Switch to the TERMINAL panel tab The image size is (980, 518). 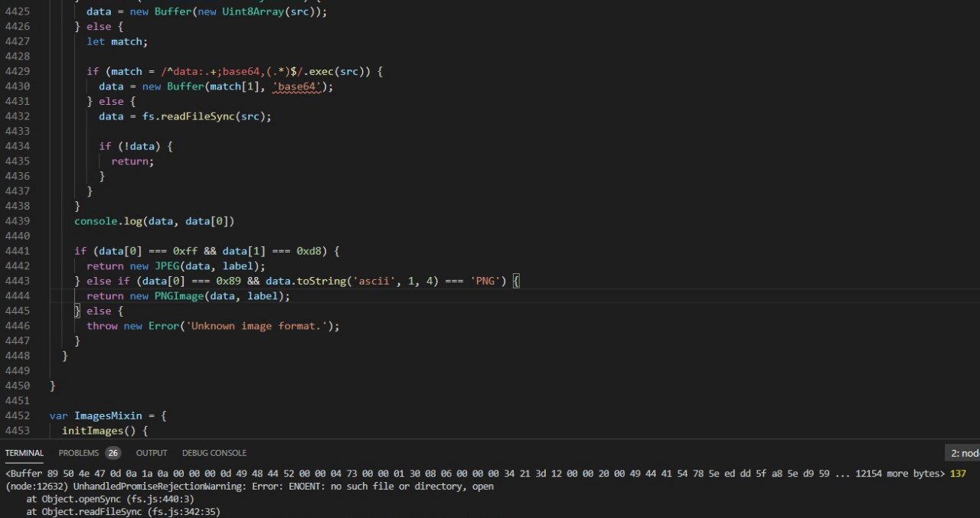pos(24,453)
